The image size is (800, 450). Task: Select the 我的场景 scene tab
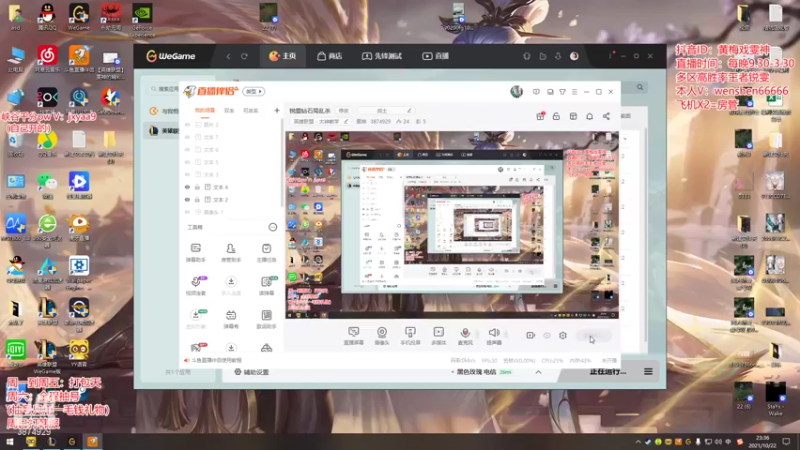click(x=205, y=110)
